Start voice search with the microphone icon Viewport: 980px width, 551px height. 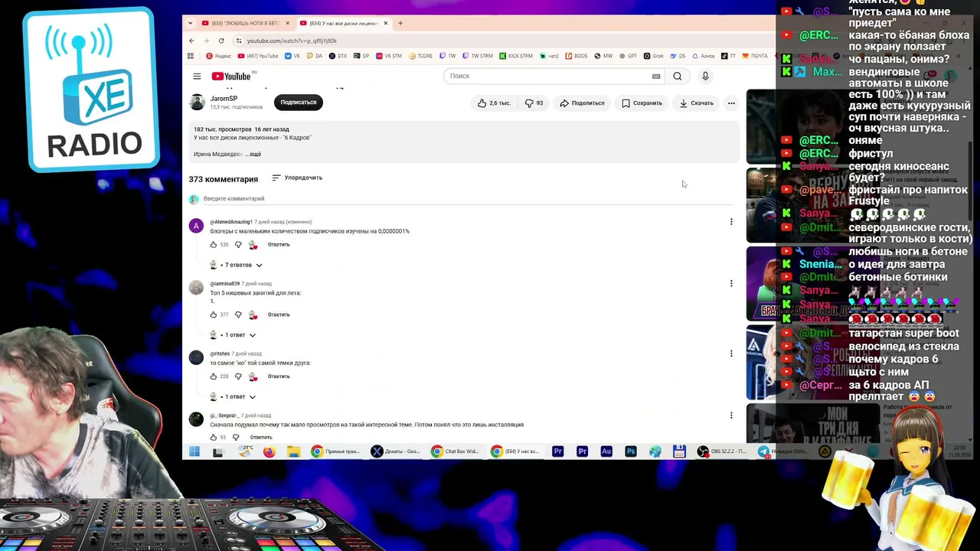[x=705, y=76]
